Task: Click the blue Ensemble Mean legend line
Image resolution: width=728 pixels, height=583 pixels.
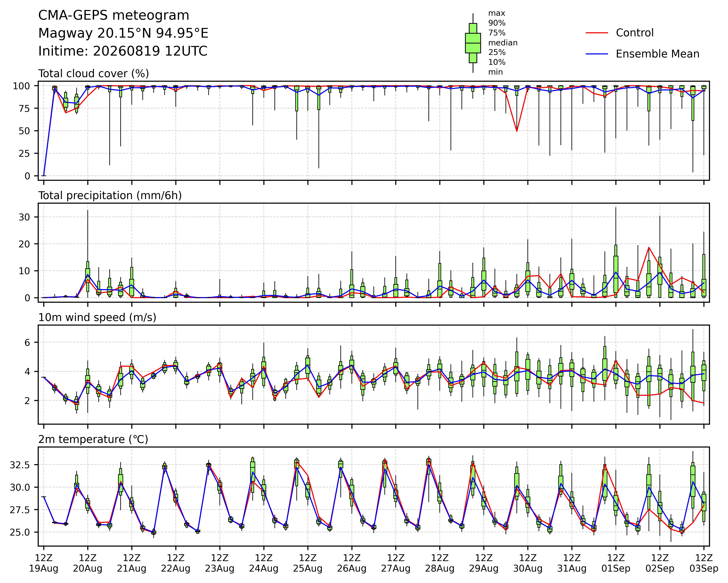Action: pos(597,54)
